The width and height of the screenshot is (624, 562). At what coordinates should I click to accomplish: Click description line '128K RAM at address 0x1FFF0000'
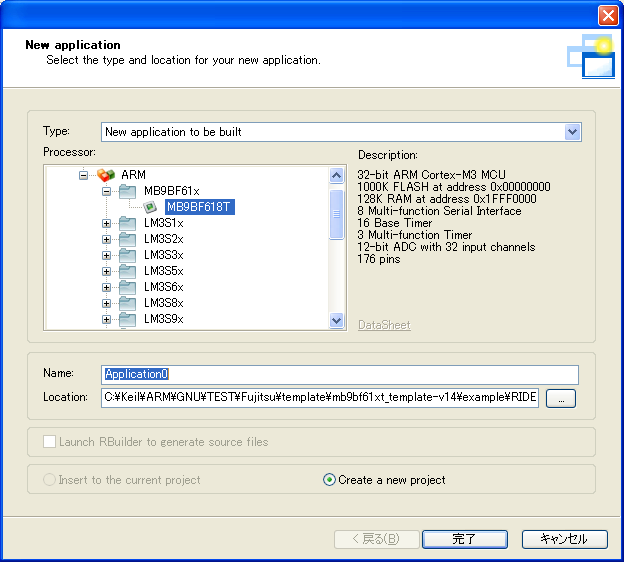pyautogui.click(x=447, y=199)
